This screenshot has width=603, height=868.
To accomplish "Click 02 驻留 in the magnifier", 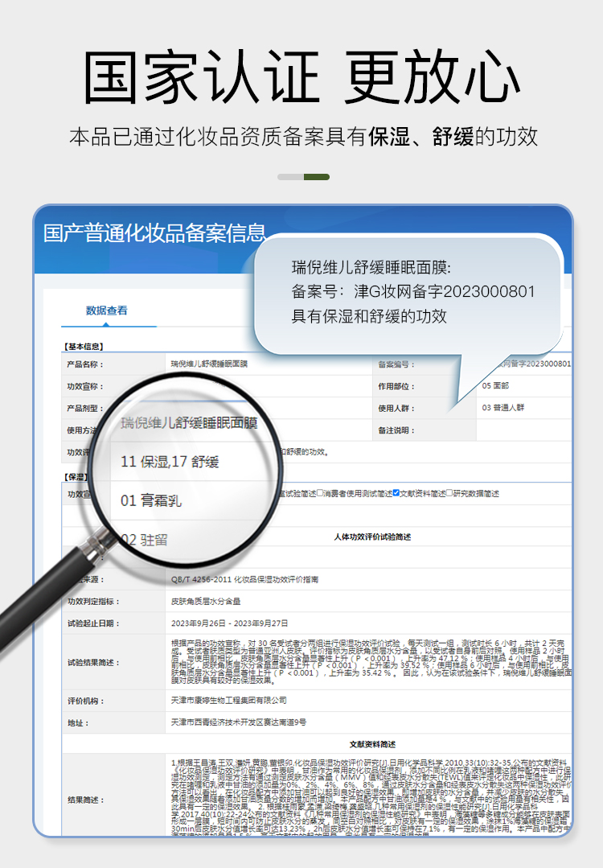I will pos(145,540).
